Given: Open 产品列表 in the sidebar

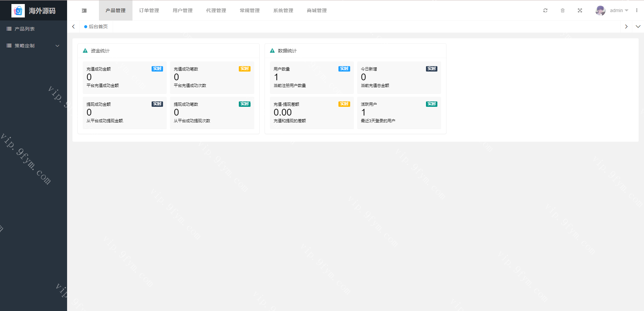Looking at the screenshot, I should [24, 29].
